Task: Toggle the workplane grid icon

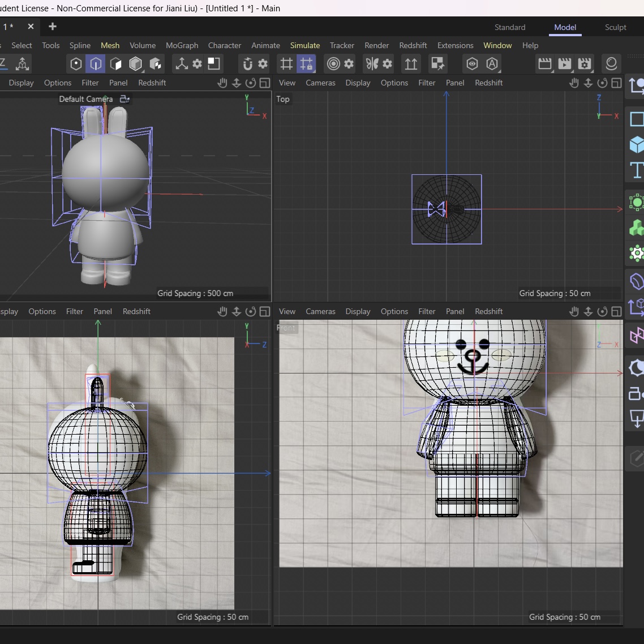Action: [286, 63]
